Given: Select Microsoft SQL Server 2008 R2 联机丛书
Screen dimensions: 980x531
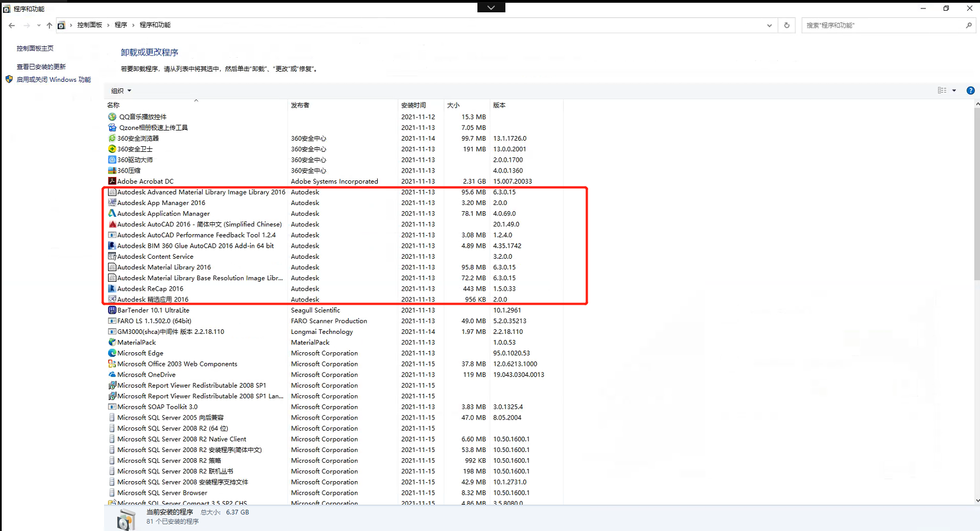Looking at the screenshot, I should click(334, 471).
